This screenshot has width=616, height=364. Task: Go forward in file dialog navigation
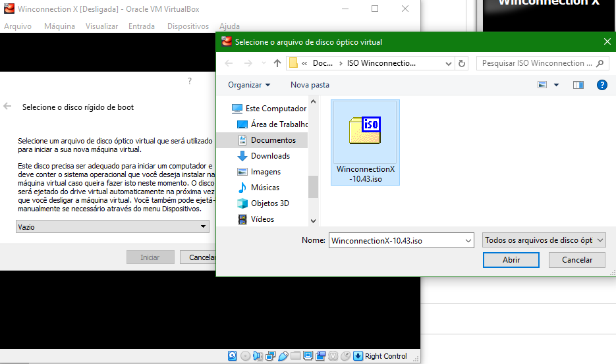[248, 63]
